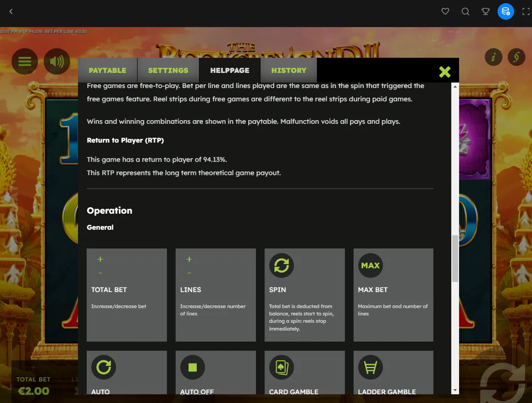Click the €2.00 total bet value
Image resolution: width=532 pixels, height=403 pixels.
33,391
